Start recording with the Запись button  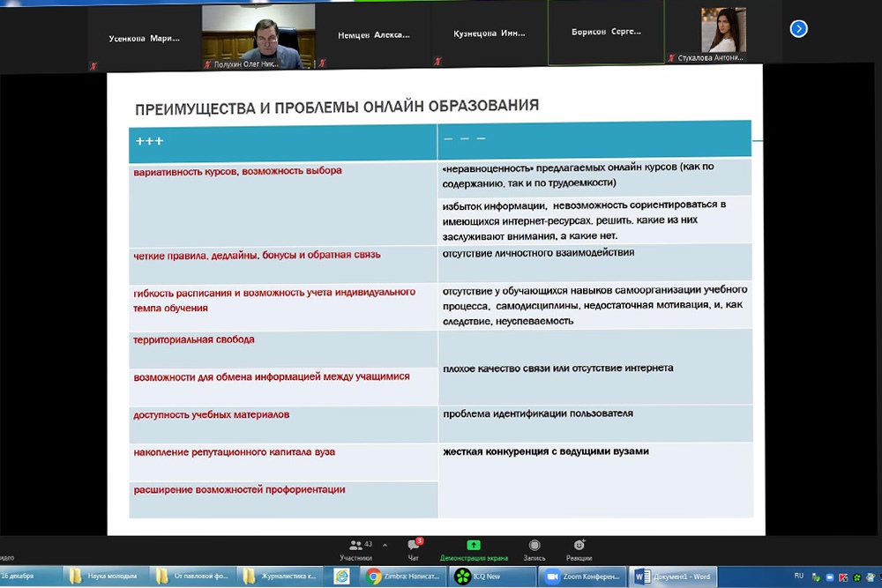pyautogui.click(x=534, y=549)
